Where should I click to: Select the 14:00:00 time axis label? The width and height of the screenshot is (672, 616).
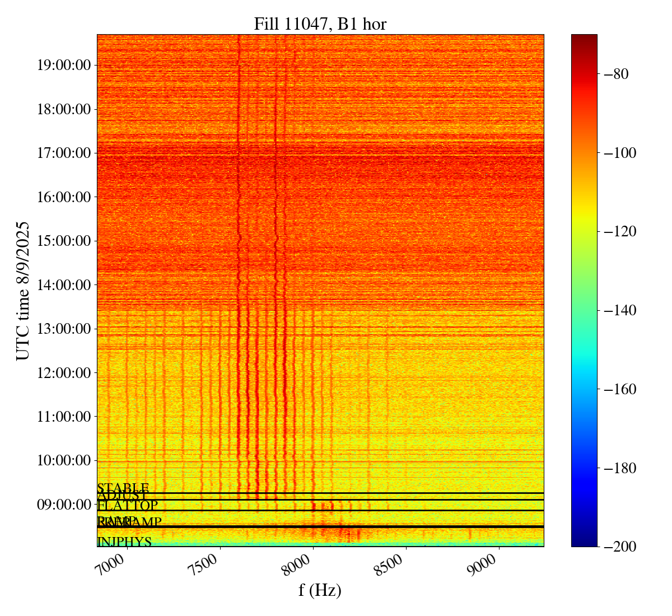64,285
